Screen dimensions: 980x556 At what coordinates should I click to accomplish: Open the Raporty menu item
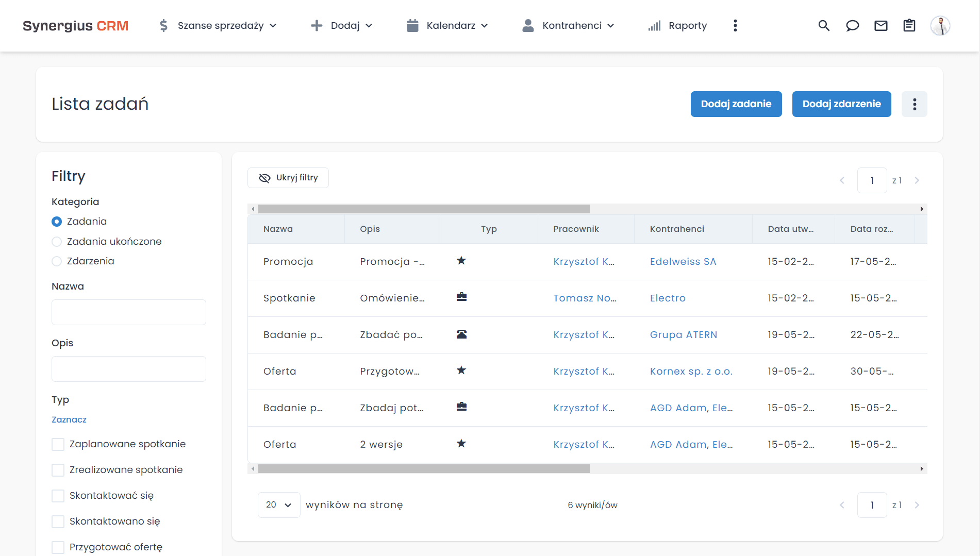point(678,26)
